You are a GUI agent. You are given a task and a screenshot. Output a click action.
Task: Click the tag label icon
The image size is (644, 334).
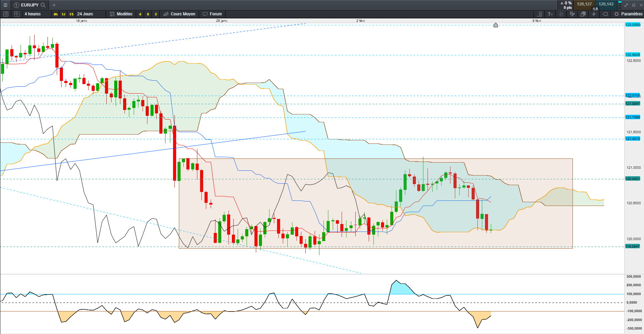tap(605, 14)
